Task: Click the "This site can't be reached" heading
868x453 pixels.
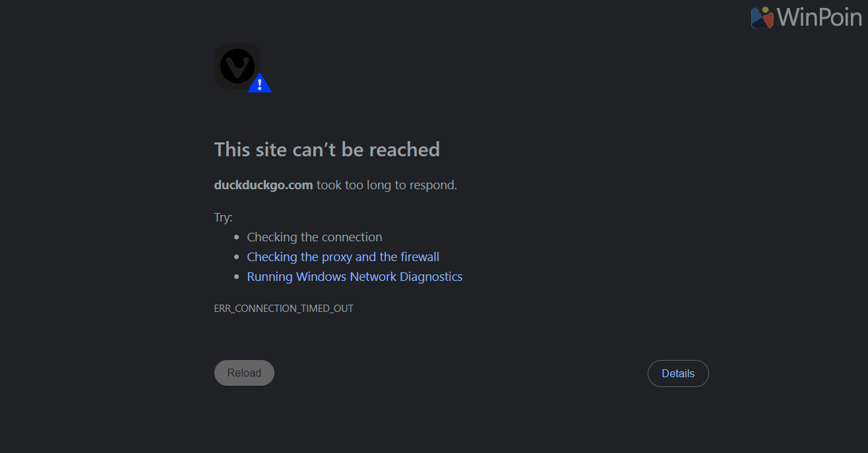Action: (x=326, y=150)
